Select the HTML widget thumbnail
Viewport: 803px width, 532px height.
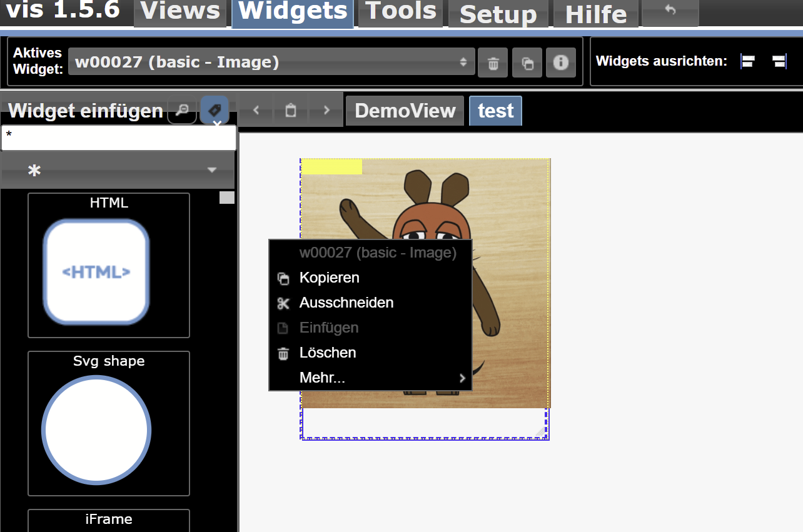109,265
